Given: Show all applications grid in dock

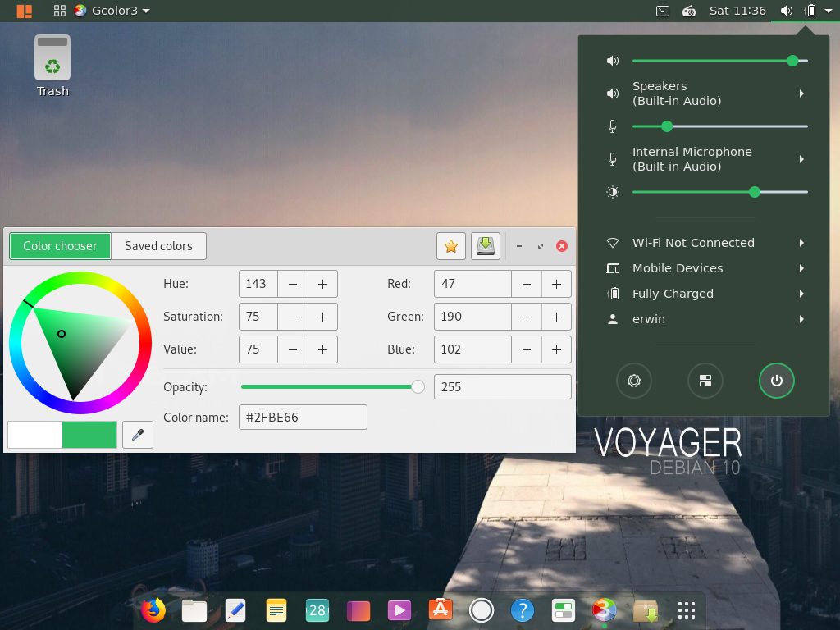Looking at the screenshot, I should (687, 610).
